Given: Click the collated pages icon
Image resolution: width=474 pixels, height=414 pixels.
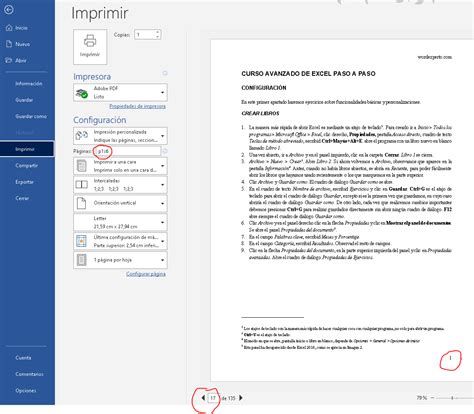Looking at the screenshot, I should (x=82, y=185).
